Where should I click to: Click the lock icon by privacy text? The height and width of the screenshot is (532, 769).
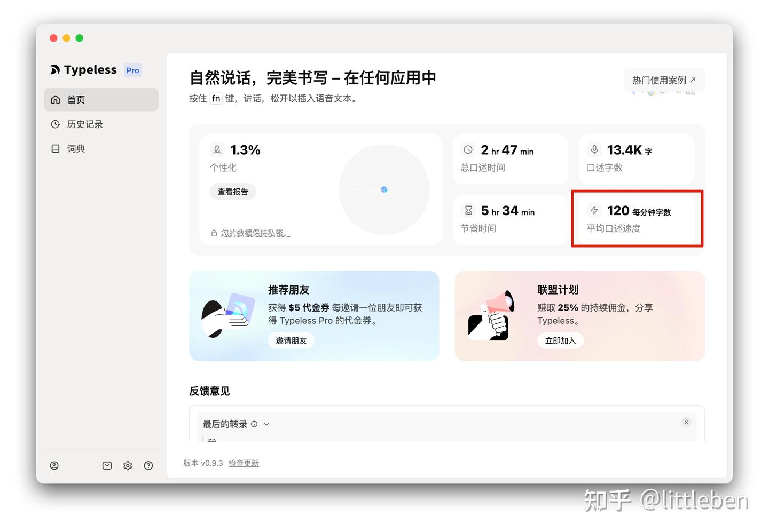pos(214,233)
